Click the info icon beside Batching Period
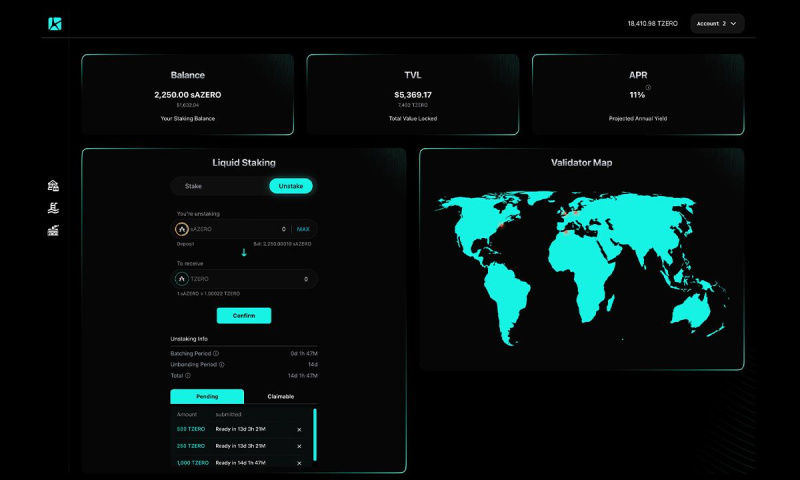This screenshot has width=800, height=480. [x=216, y=353]
